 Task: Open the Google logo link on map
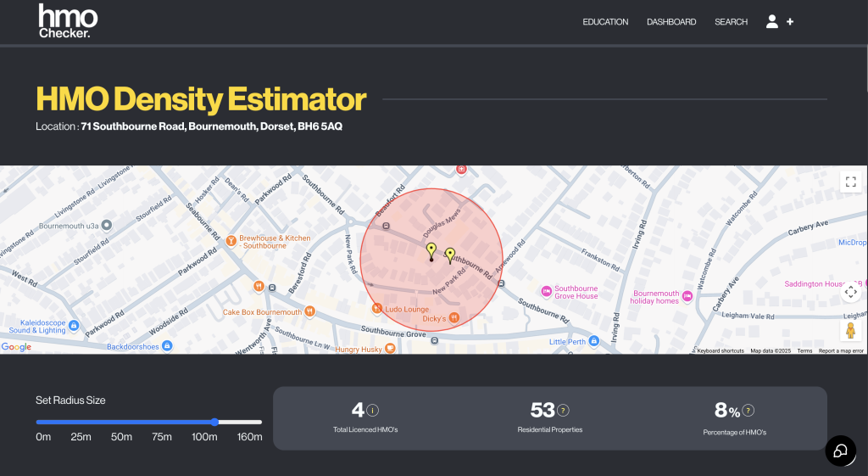pyautogui.click(x=16, y=347)
